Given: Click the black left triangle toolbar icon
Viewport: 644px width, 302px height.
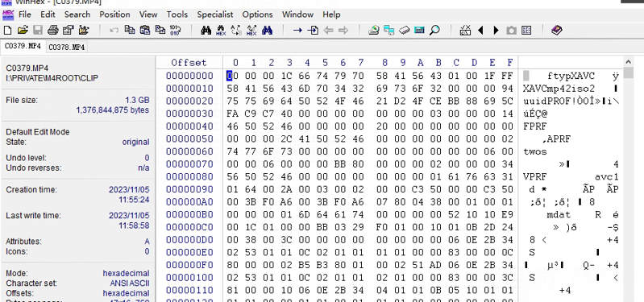Looking at the screenshot, I should point(480,30).
